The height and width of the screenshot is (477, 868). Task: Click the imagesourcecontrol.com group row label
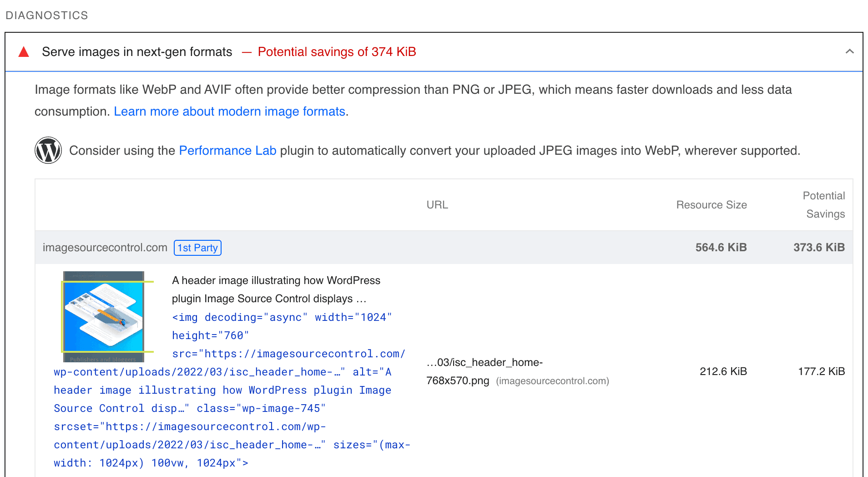(x=105, y=248)
